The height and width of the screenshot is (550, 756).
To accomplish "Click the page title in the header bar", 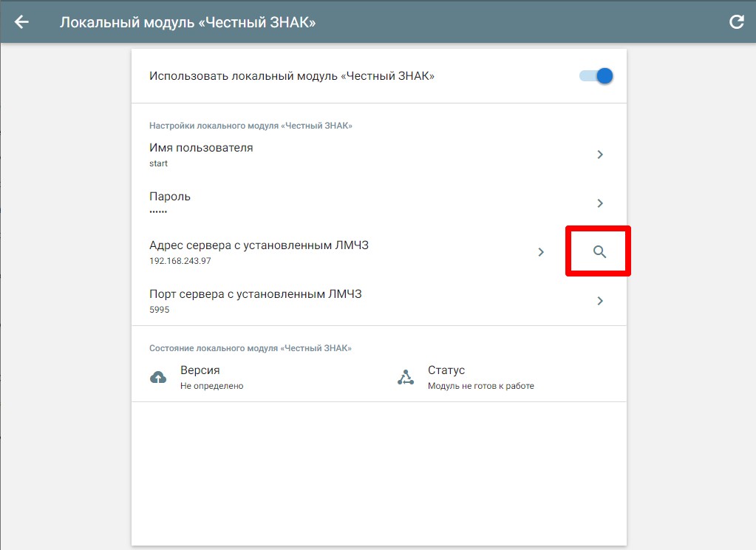I will (x=188, y=22).
